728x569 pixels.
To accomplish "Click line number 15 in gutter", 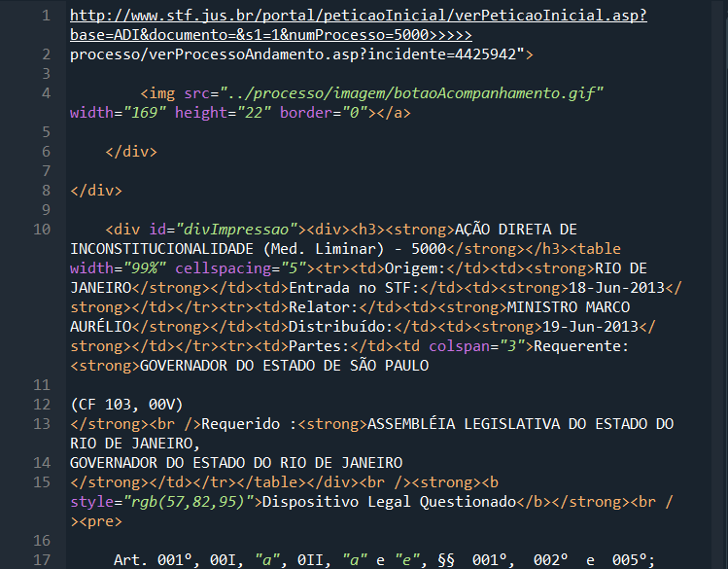I will pos(42,482).
